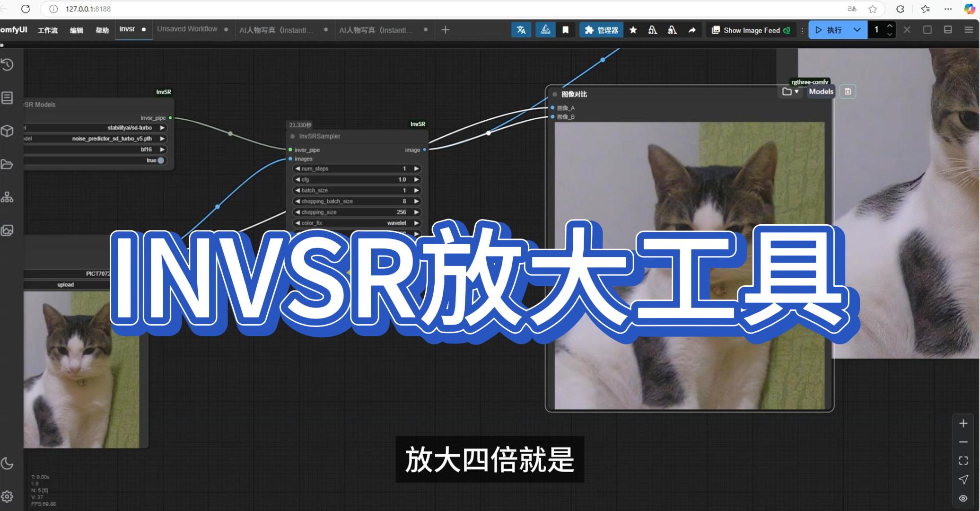The width and height of the screenshot is (980, 511).
Task: Click the translate language toolbar icon
Action: 521,30
